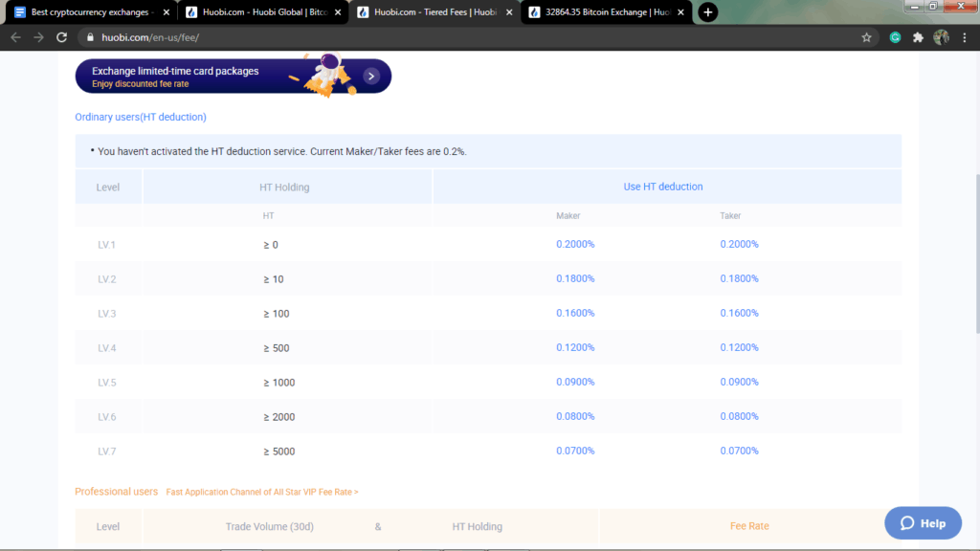Click LV.6 maker fee 0.0800%
The height and width of the screenshot is (551, 980).
pos(575,416)
